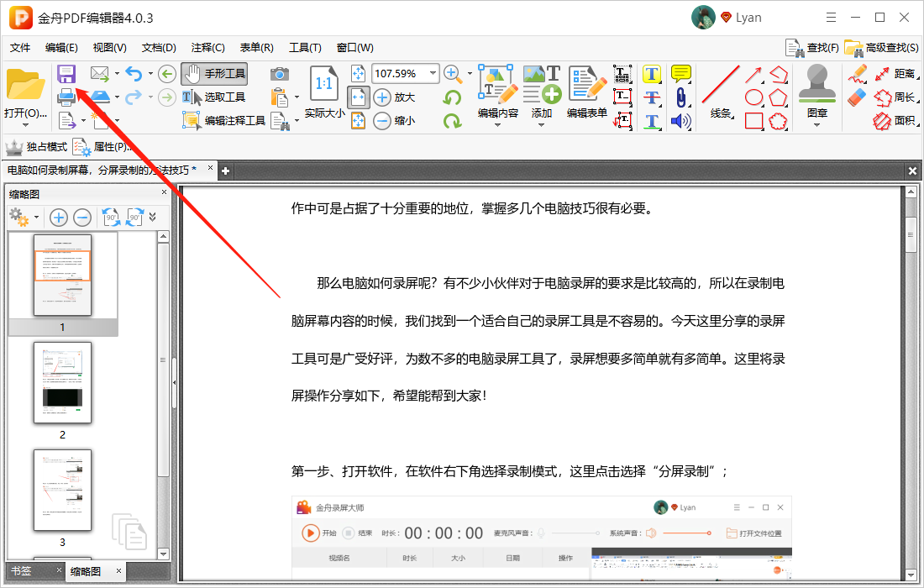924x588 pixels.
Task: Open the 编辑(E) menu
Action: (61, 48)
